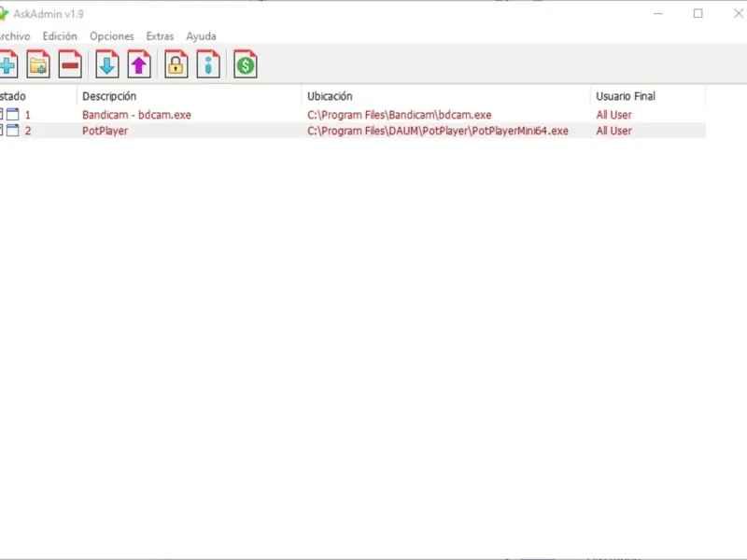Screen dimensions: 747x560
Task: Select the 'Bandicam - bdcam.exe' description
Action: click(x=136, y=115)
